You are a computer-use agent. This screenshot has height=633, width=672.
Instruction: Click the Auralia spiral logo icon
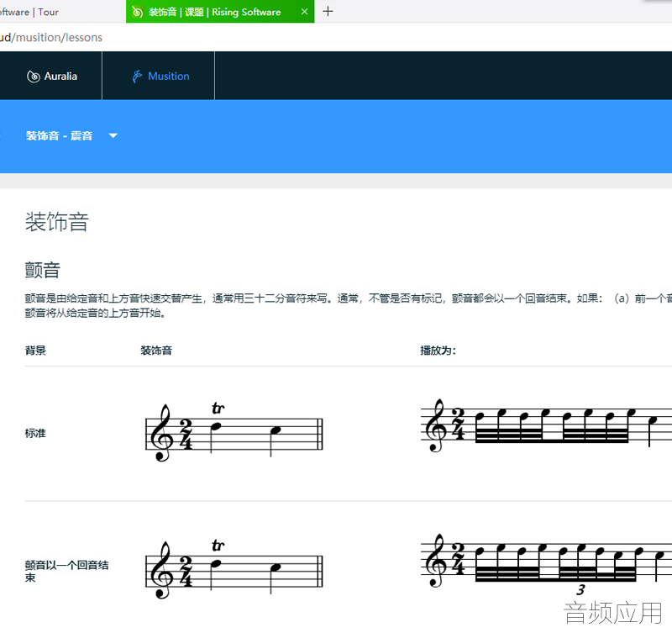point(34,76)
